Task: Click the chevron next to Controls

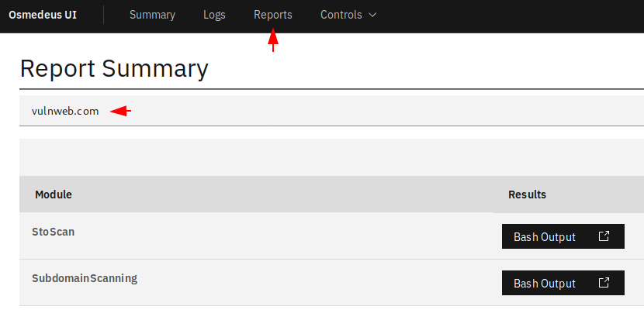Action: click(372, 15)
